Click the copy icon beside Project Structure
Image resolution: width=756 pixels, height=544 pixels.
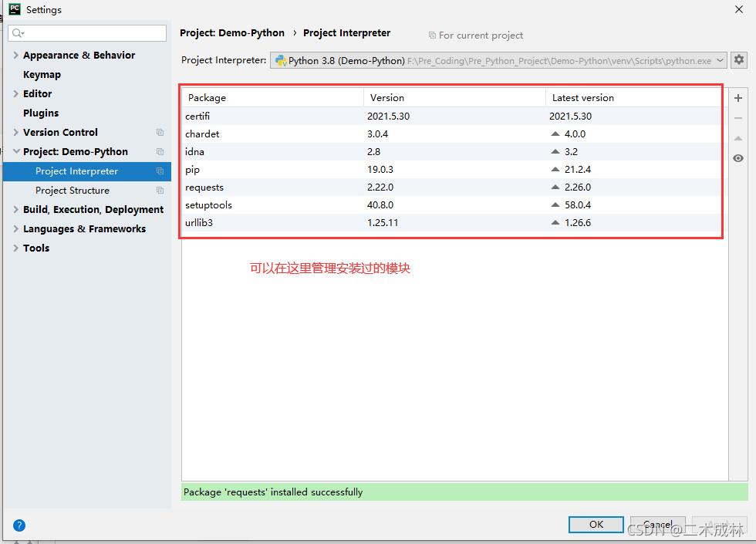tap(160, 190)
